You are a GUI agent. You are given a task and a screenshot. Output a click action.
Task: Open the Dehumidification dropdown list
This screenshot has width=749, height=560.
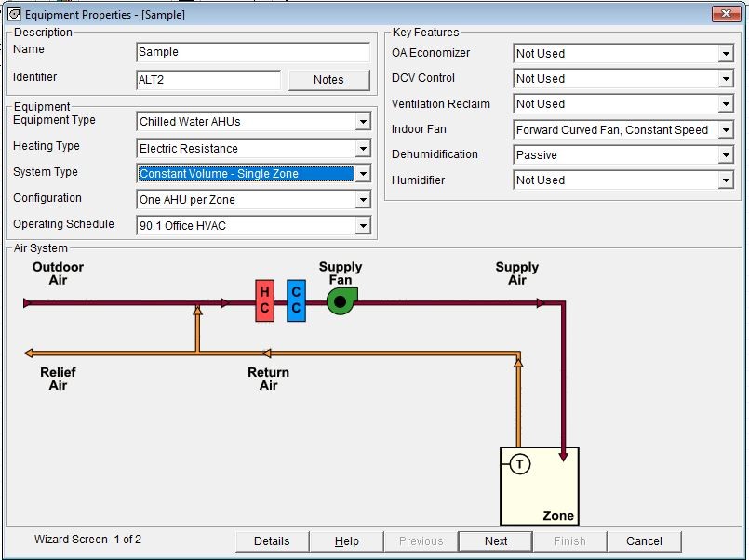pyautogui.click(x=725, y=155)
